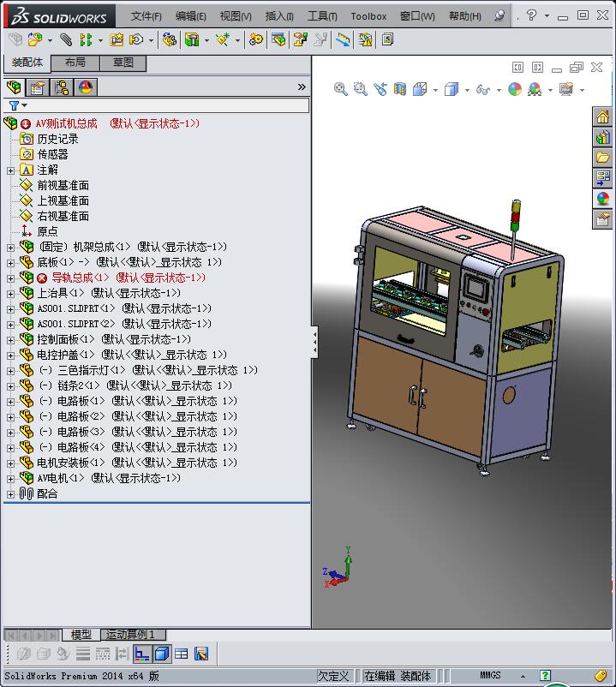Toggle the 2D axes icon in bottom toolbar
The image size is (616, 687).
141,654
